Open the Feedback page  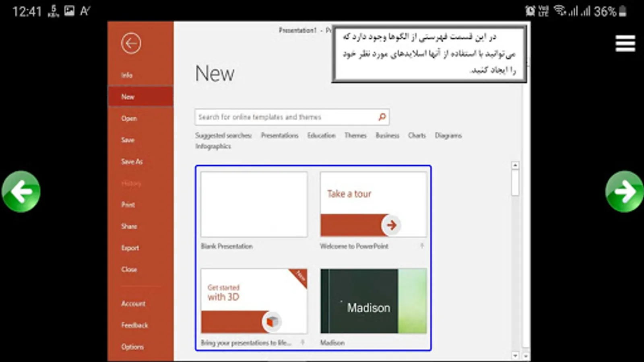(134, 325)
